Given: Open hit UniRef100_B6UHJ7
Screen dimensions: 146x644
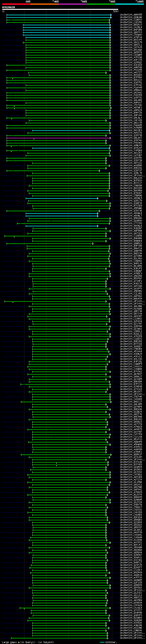Looking at the screenshot, I should pos(131,25).
